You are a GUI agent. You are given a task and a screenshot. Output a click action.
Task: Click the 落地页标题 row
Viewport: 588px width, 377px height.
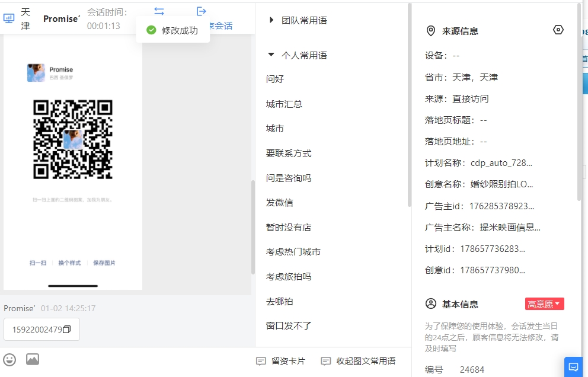(x=456, y=120)
